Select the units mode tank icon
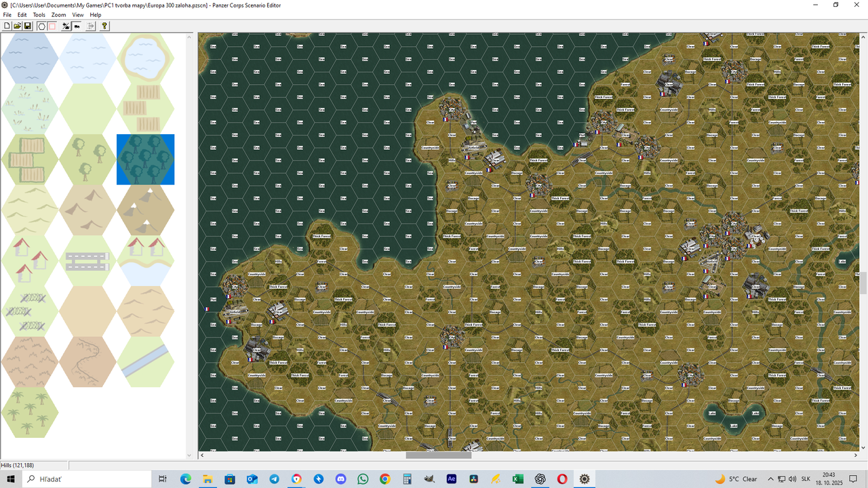The image size is (868, 488). pos(77,26)
